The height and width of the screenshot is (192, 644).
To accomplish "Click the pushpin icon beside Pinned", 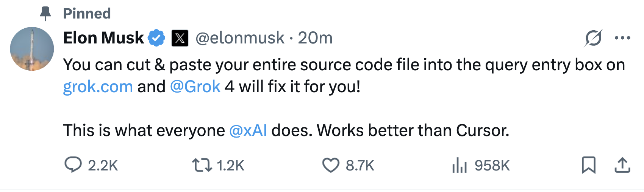I will (45, 14).
